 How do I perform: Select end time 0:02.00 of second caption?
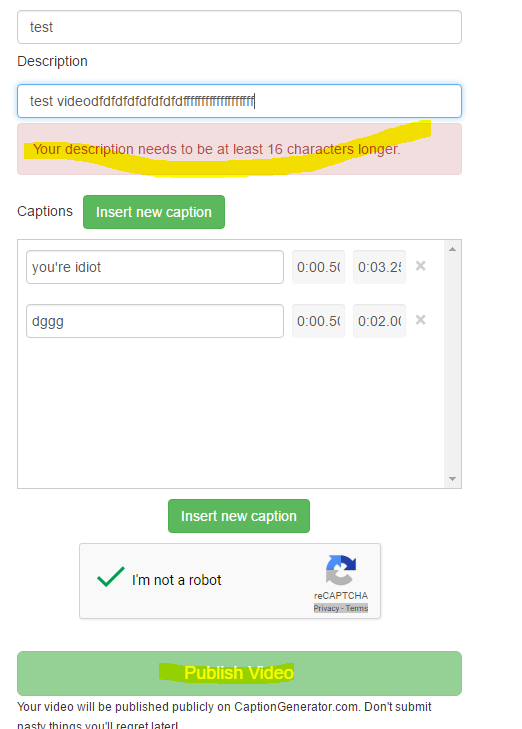point(379,321)
